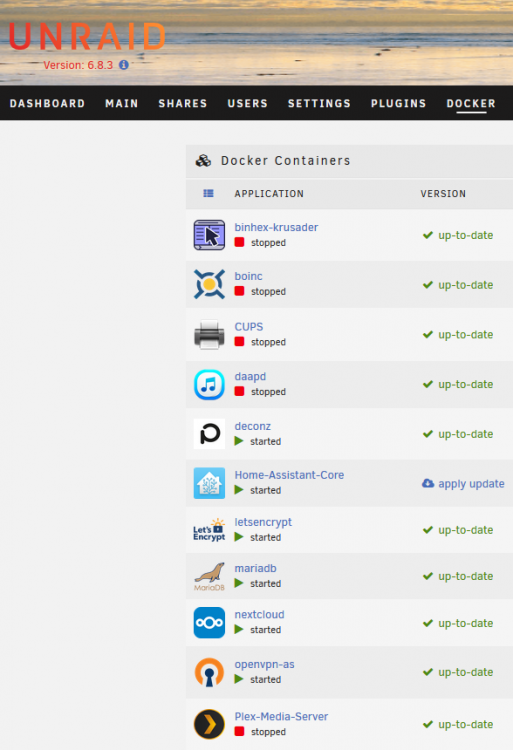The width and height of the screenshot is (513, 750).
Task: Click the Let's Encrypt container icon
Action: 209,529
